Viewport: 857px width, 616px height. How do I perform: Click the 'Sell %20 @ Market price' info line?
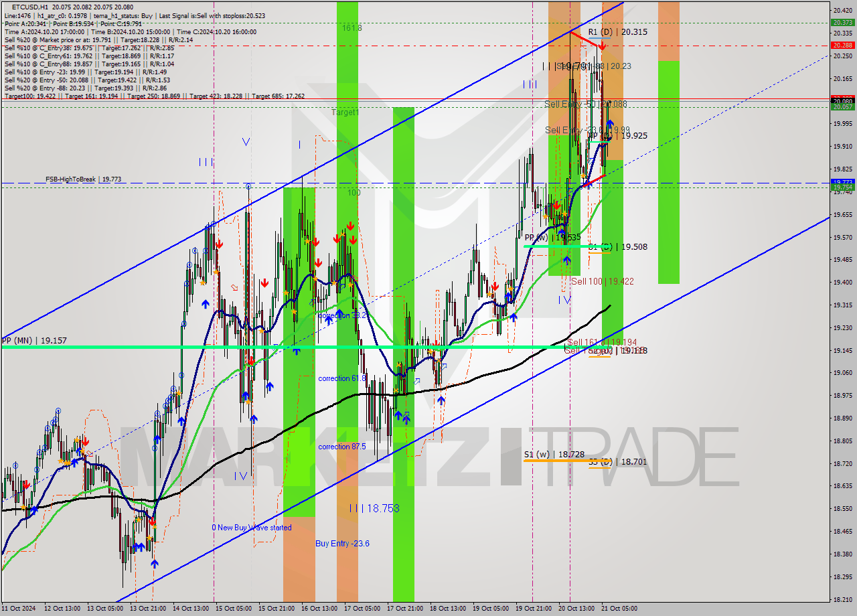(99, 40)
